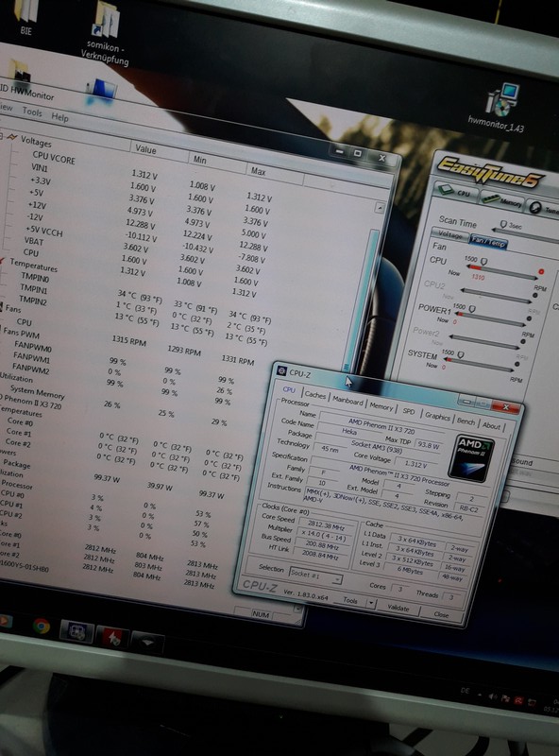This screenshot has height=756, width=559.
Task: Click the CPU2 fan alarm indicator
Action: click(534, 295)
